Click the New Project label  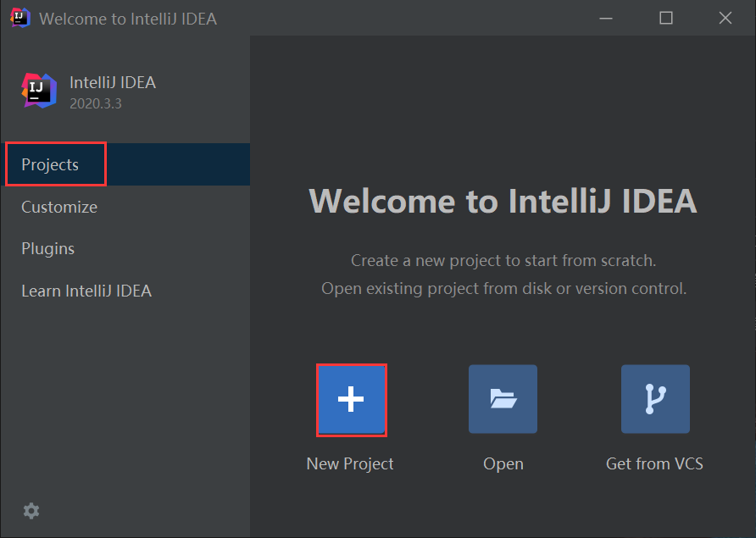(x=350, y=463)
